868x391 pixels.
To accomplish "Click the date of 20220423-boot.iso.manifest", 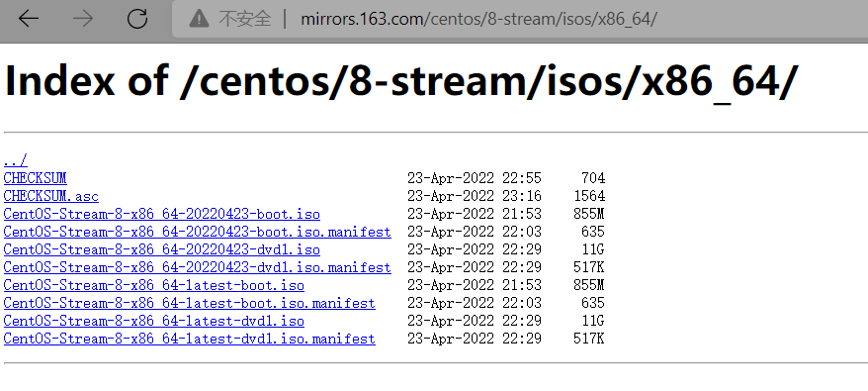I will click(475, 232).
